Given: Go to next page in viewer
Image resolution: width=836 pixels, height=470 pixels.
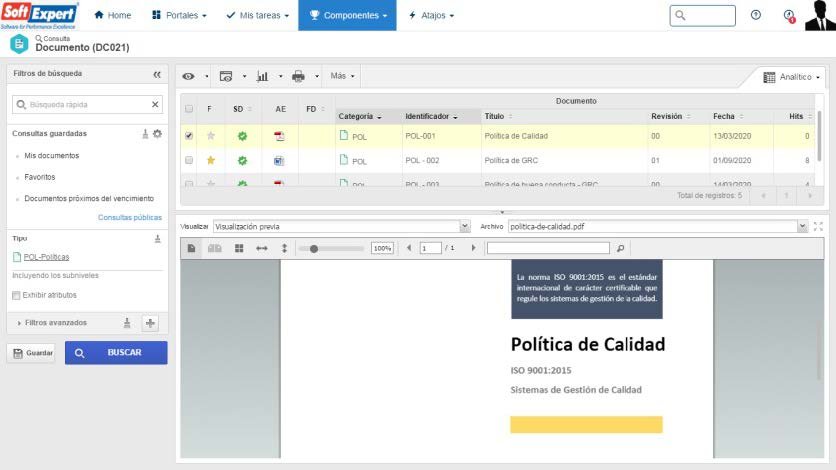Looking at the screenshot, I should pos(473,248).
